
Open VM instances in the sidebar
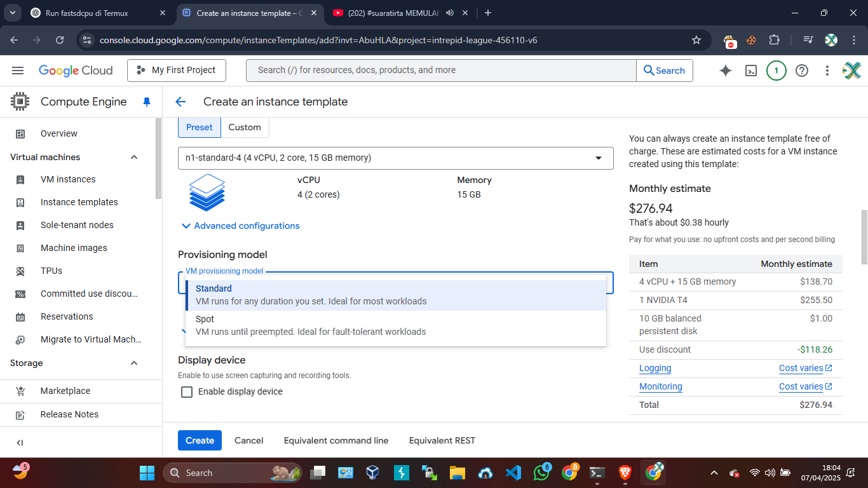[68, 179]
